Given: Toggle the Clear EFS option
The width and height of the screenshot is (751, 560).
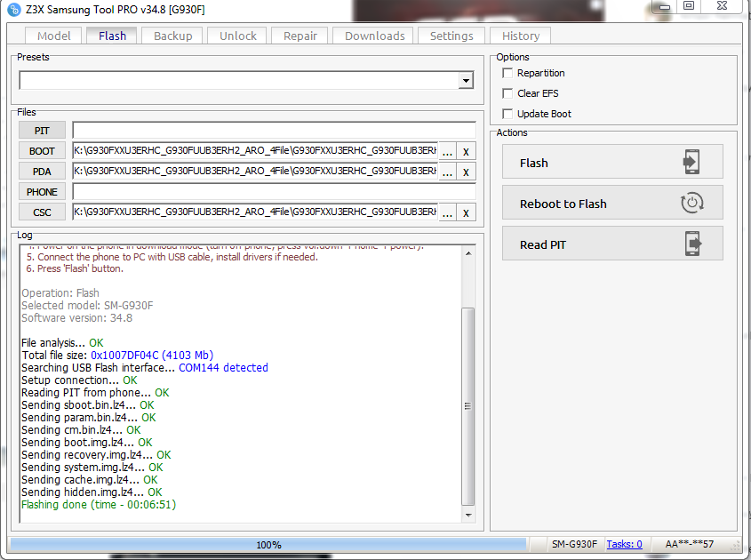Looking at the screenshot, I should pyautogui.click(x=507, y=93).
